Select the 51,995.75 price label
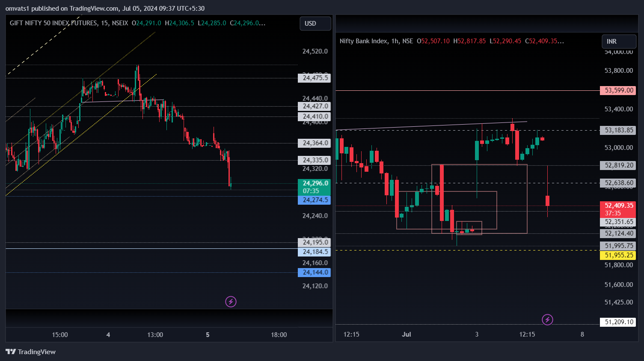 [618, 246]
